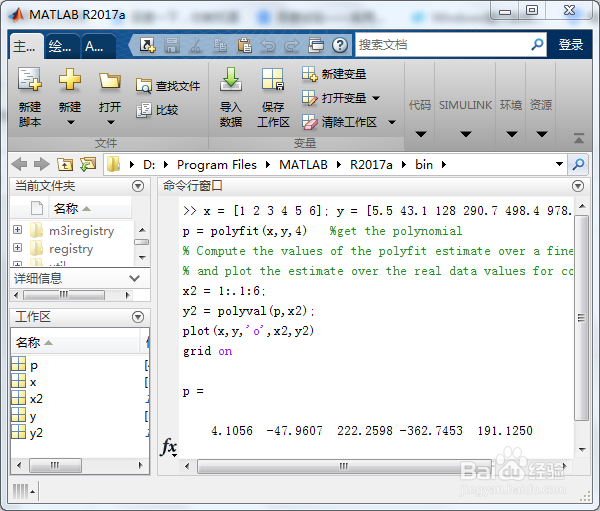Click the Login (登录) button
This screenshot has height=511, width=600.
pos(571,45)
